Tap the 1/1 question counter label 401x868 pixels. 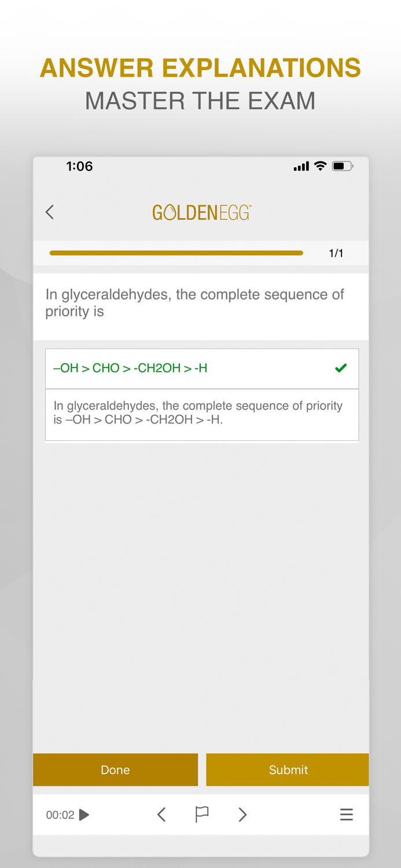pos(336,253)
